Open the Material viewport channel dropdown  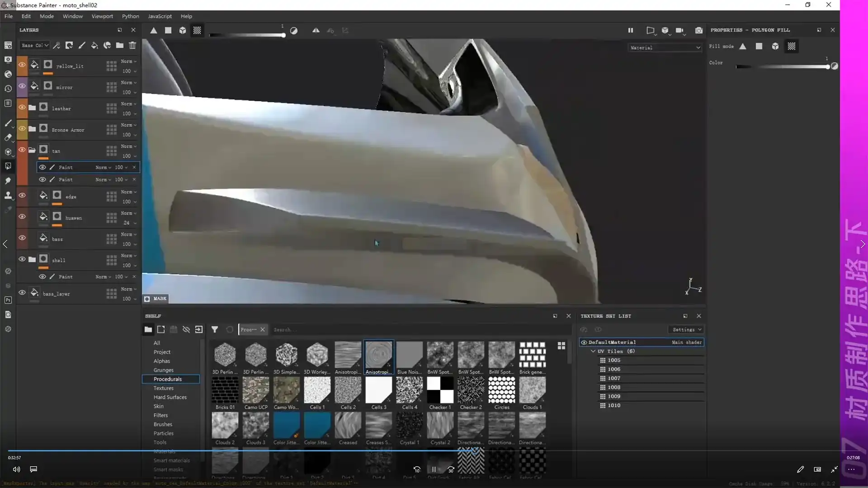click(x=665, y=47)
